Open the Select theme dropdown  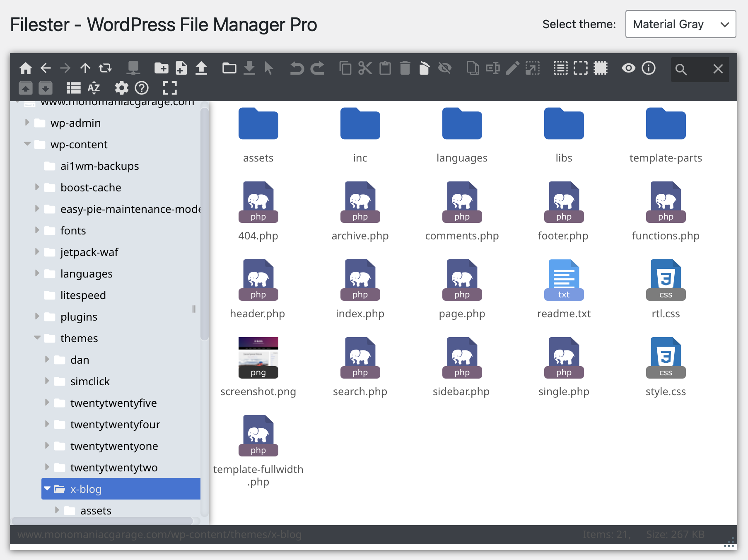[680, 24]
